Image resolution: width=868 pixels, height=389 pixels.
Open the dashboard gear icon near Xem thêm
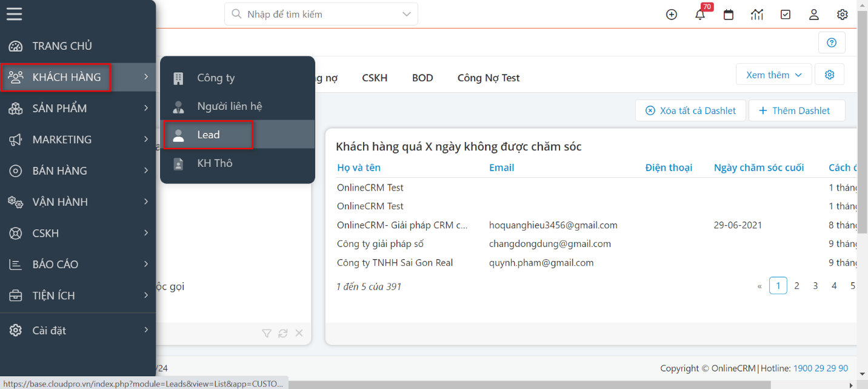(829, 73)
